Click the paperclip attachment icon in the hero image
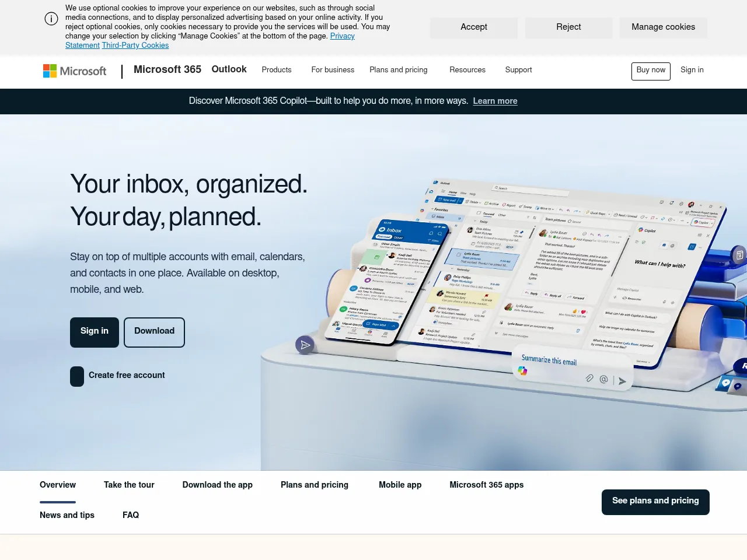 589,378
